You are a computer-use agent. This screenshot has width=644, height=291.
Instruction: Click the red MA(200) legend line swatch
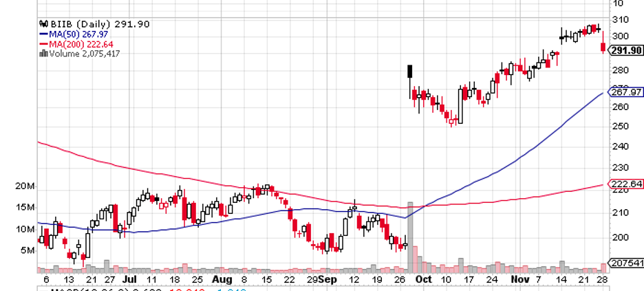(x=43, y=44)
